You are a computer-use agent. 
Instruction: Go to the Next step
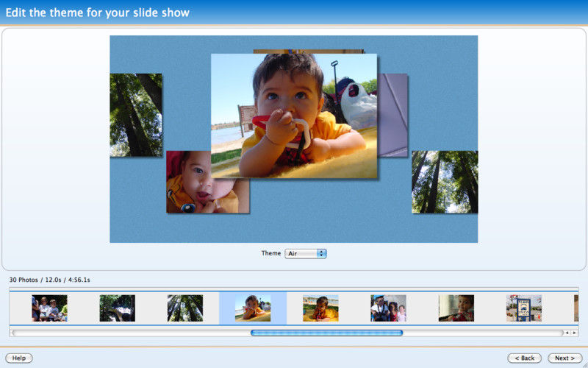[564, 358]
